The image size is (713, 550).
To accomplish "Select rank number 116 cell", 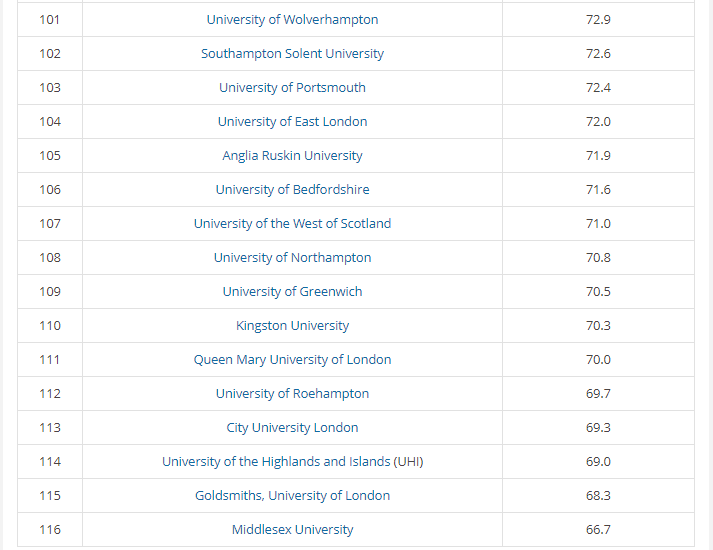I will point(50,530).
